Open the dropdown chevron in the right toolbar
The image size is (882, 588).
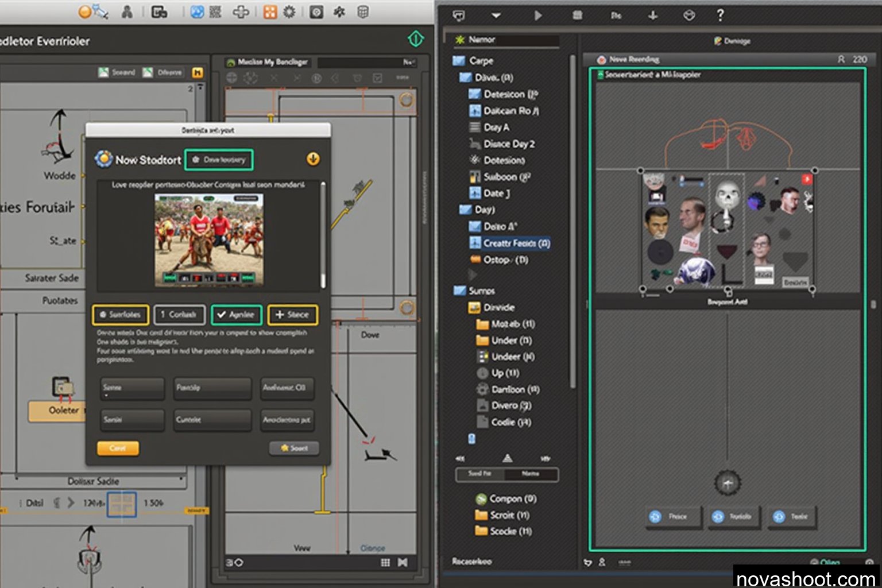click(x=496, y=16)
